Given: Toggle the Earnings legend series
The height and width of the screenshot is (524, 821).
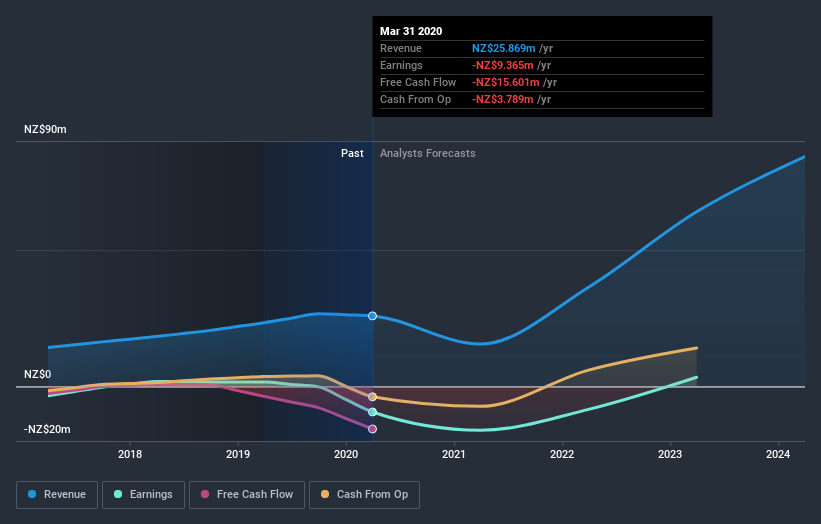Looking at the screenshot, I should tap(143, 495).
